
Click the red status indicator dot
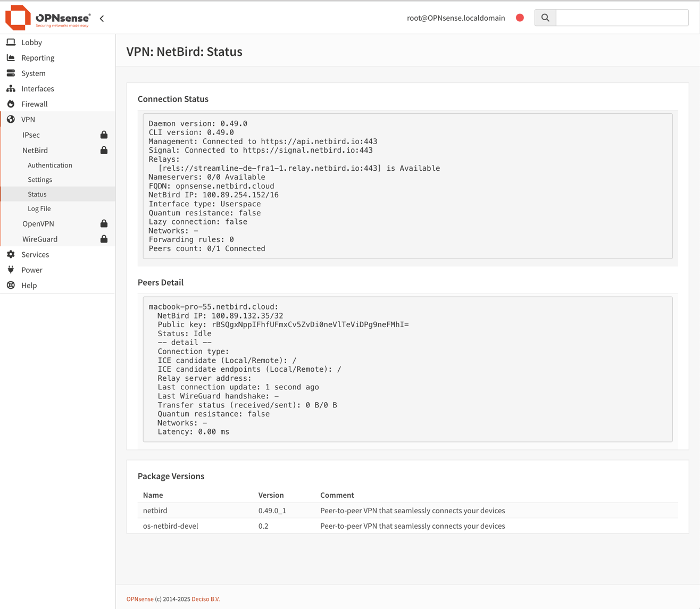520,18
